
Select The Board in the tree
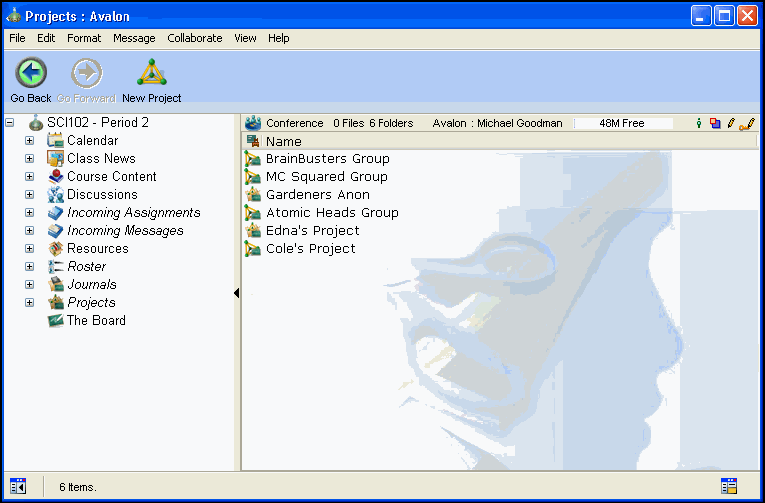95,321
